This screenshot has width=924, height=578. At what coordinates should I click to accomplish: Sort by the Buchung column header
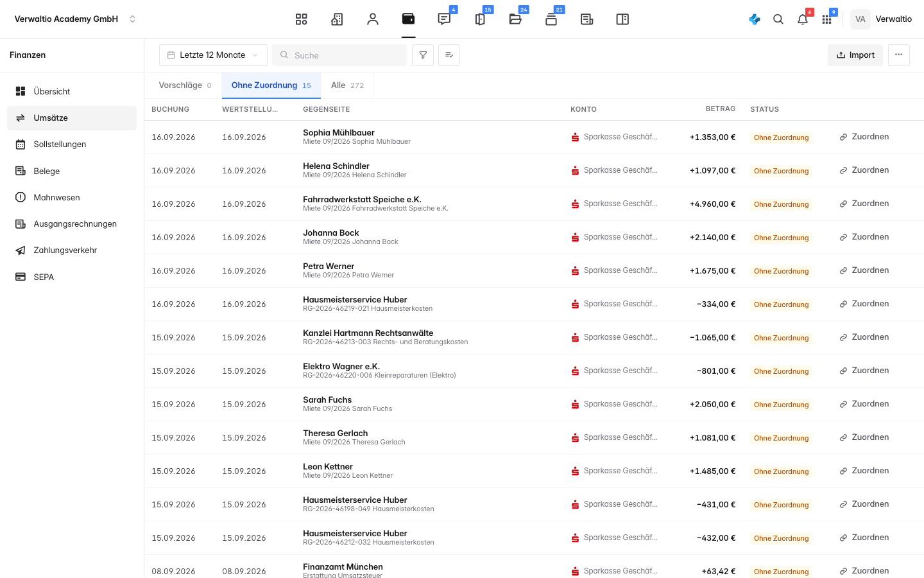tap(171, 109)
